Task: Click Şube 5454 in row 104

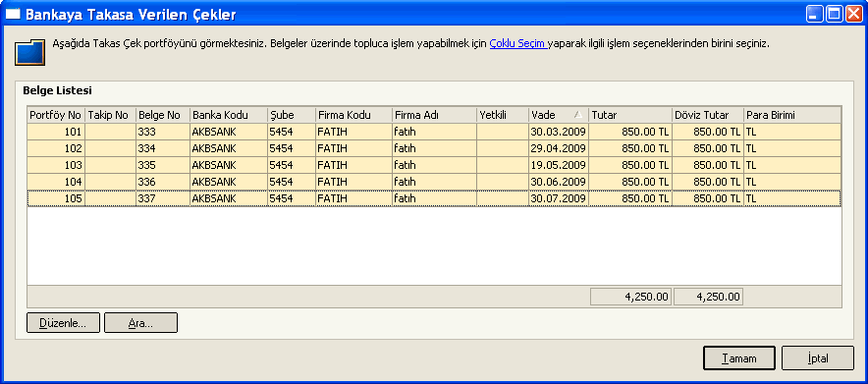Action: point(292,182)
